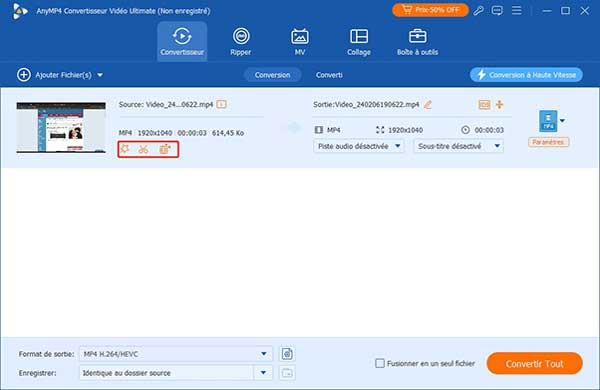Click the output profile settings icon
Viewport: 600px width, 390px height.
[x=287, y=354]
